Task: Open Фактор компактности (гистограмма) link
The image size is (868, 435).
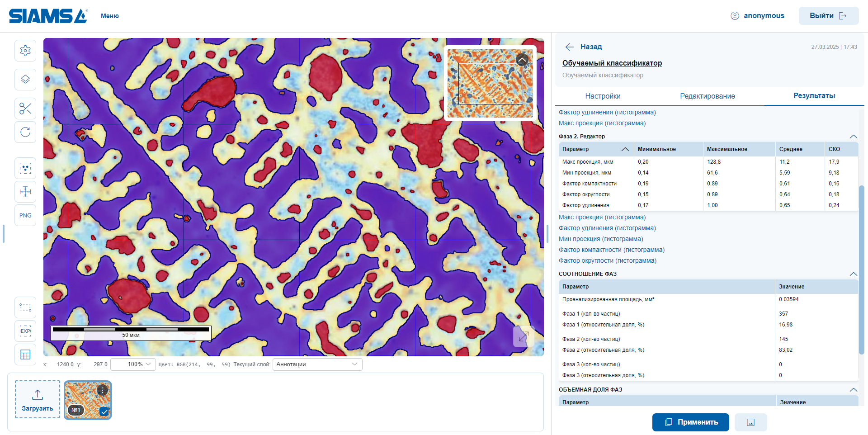Action: coord(612,250)
